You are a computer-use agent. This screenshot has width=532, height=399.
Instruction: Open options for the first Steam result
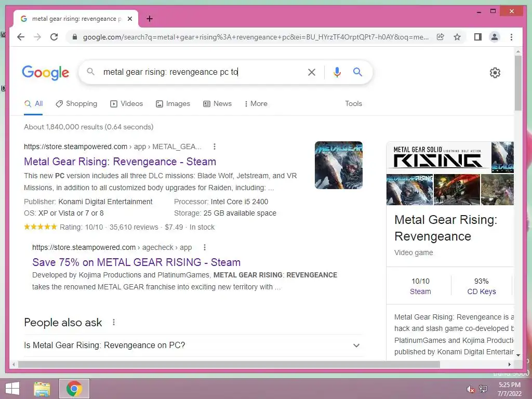215,147
